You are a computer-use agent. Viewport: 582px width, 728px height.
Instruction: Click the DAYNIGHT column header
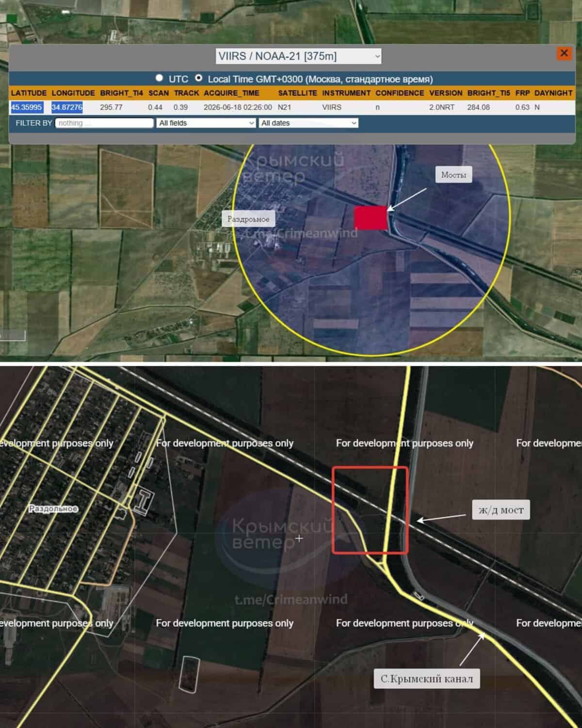pyautogui.click(x=553, y=93)
